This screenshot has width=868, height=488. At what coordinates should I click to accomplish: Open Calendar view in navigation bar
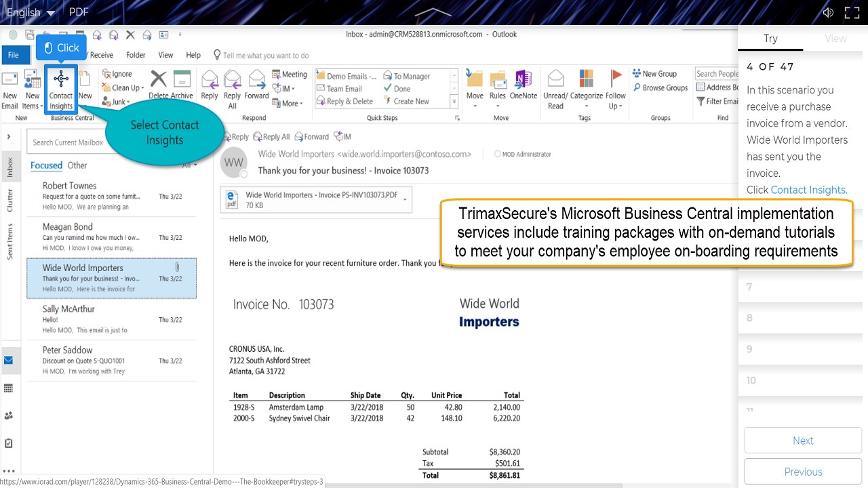pyautogui.click(x=9, y=388)
